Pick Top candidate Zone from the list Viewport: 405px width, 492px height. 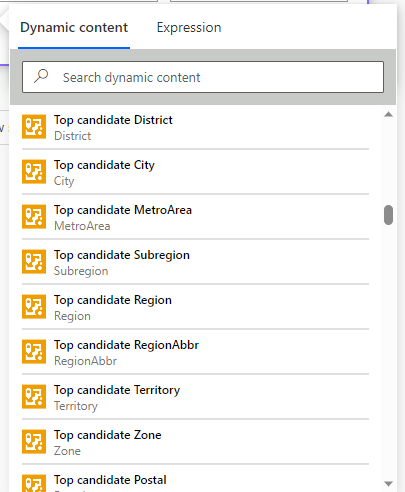click(195, 442)
